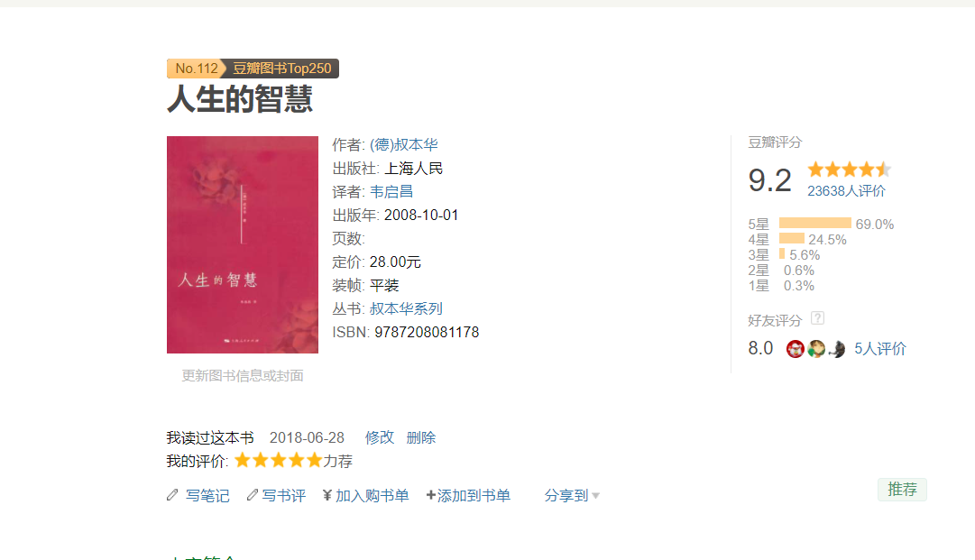The width and height of the screenshot is (975, 560).
Task: Click the 我读过这本书 status text
Action: tap(210, 437)
